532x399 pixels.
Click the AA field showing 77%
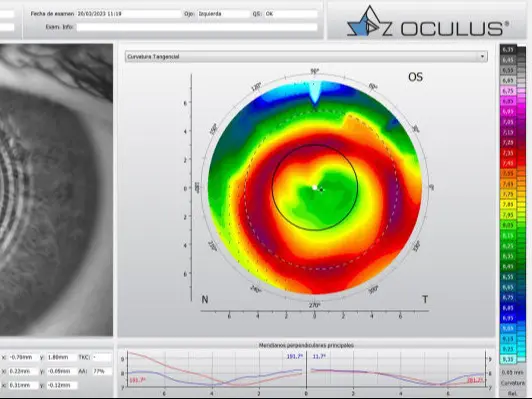(x=101, y=371)
